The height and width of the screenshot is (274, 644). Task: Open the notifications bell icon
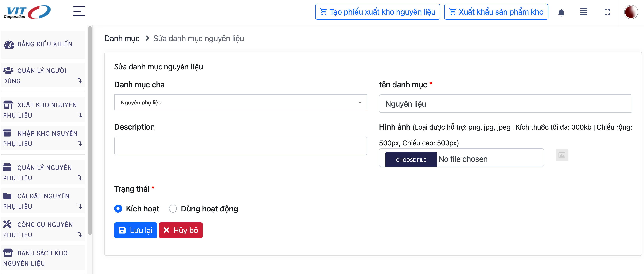tap(561, 12)
